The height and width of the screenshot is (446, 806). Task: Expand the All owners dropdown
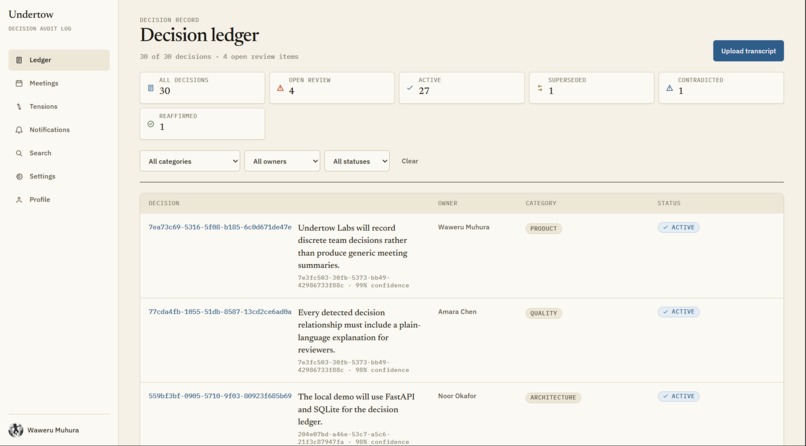coord(282,161)
